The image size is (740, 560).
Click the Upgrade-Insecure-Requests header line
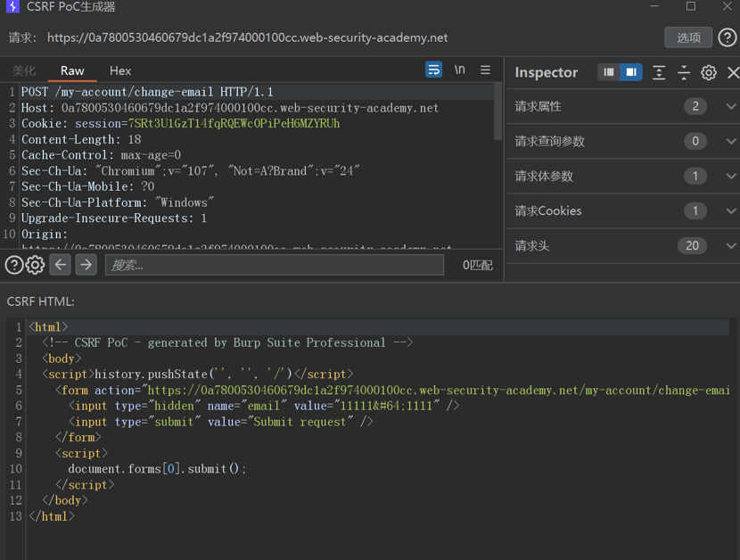point(114,218)
